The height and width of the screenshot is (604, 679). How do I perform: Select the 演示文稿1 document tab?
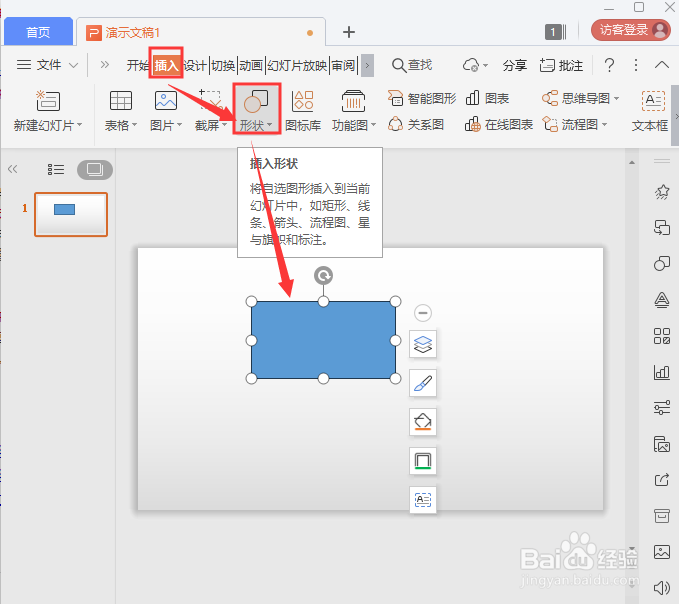coord(200,32)
